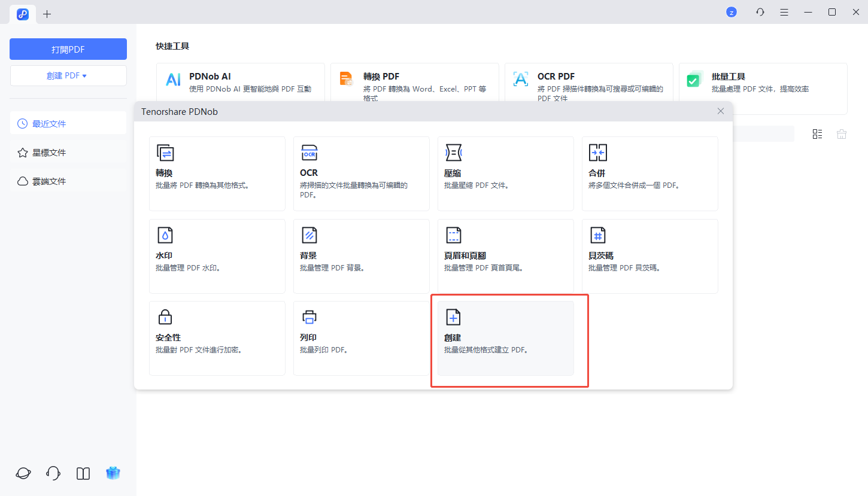Image resolution: width=868 pixels, height=496 pixels.
Task: Select the 背景 background tool icon
Action: pos(309,235)
